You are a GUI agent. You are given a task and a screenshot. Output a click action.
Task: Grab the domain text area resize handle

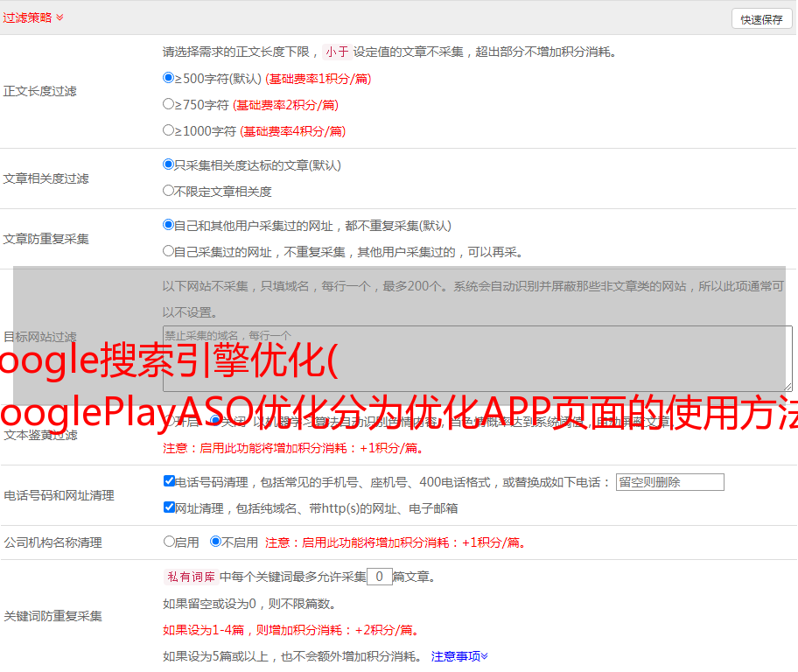click(x=787, y=387)
